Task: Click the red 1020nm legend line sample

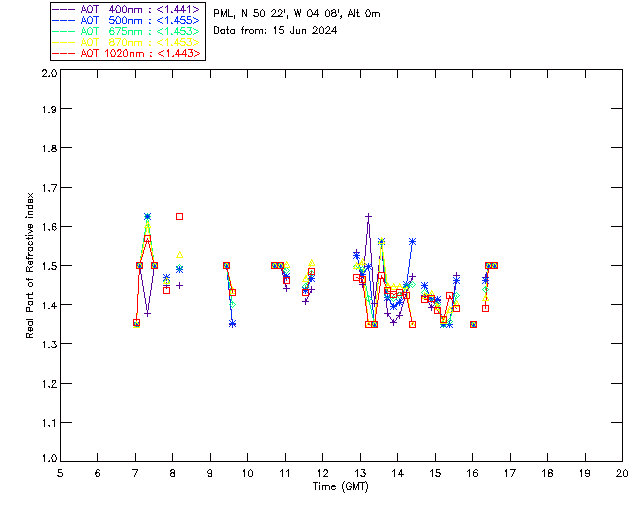Action: point(64,53)
